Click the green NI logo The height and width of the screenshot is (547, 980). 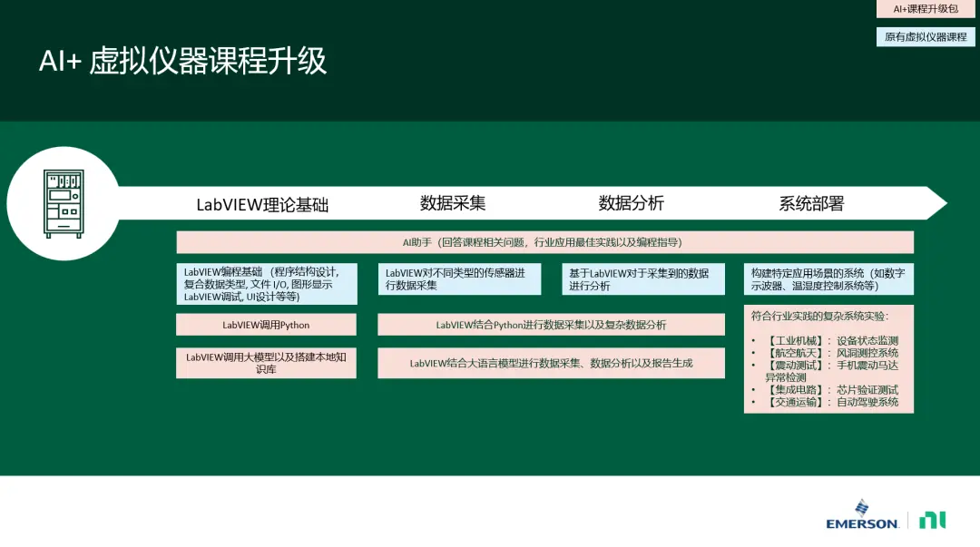click(933, 520)
